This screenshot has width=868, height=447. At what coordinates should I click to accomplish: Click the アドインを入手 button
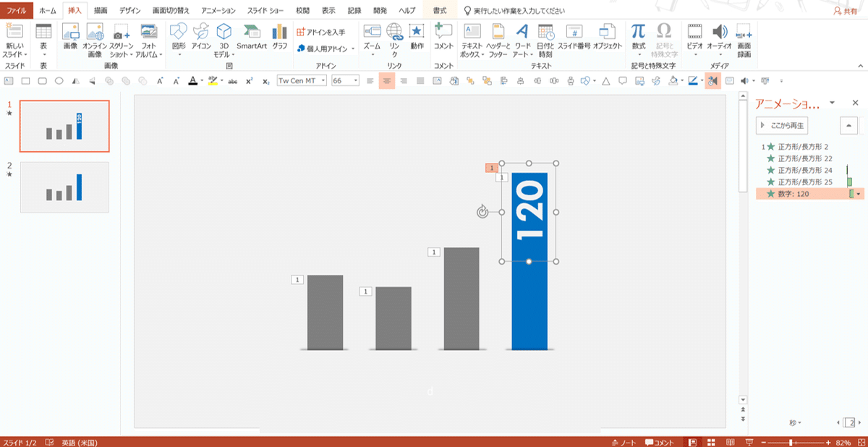pos(321,33)
